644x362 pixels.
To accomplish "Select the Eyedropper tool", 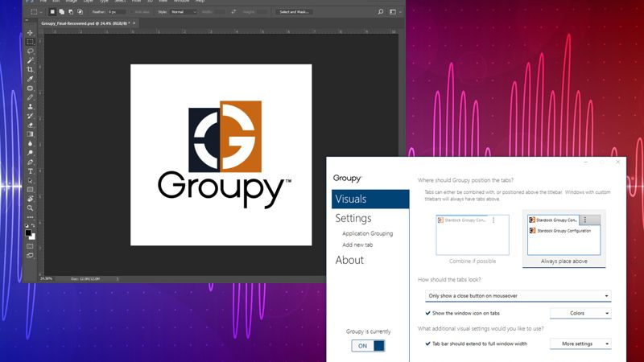I will tap(30, 79).
